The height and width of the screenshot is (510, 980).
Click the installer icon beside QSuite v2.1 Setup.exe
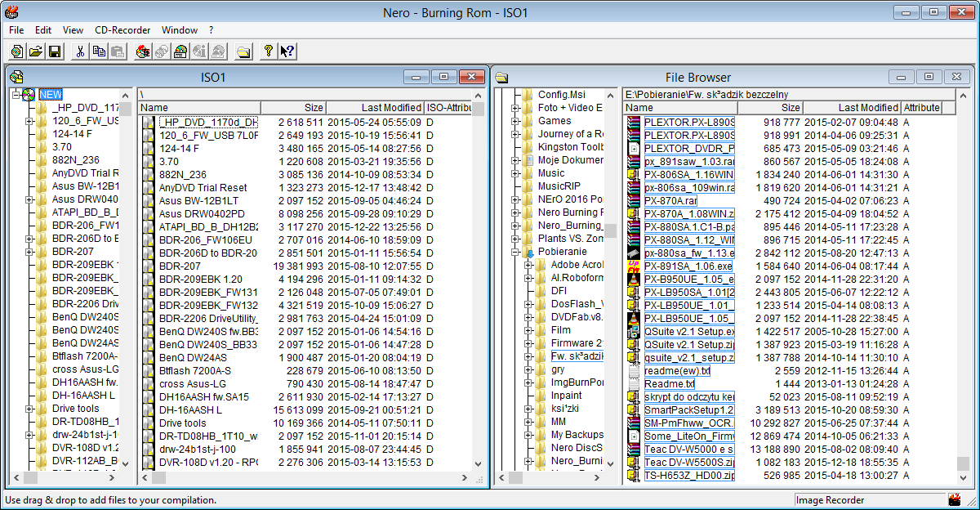click(634, 332)
